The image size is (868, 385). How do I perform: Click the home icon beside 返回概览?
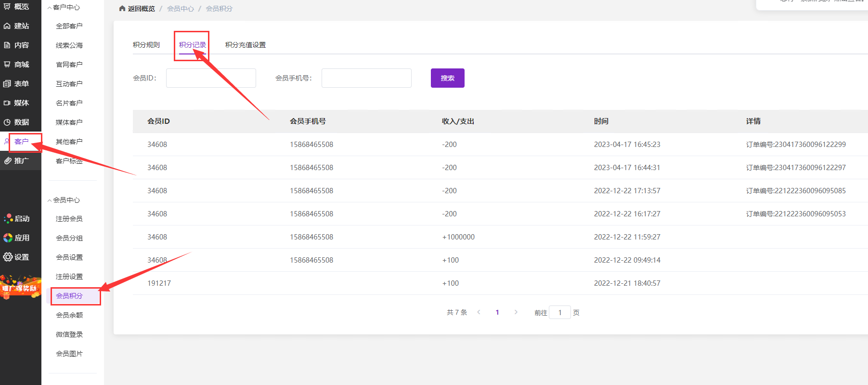coord(122,9)
